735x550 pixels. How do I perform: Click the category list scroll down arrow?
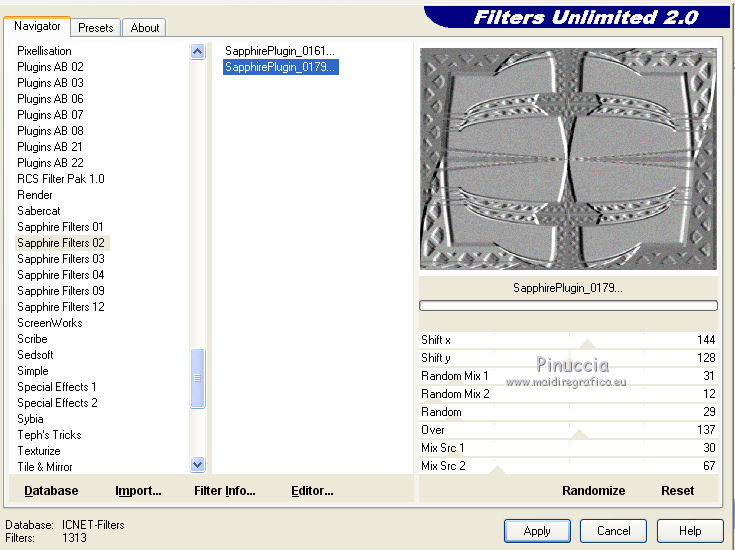(197, 465)
